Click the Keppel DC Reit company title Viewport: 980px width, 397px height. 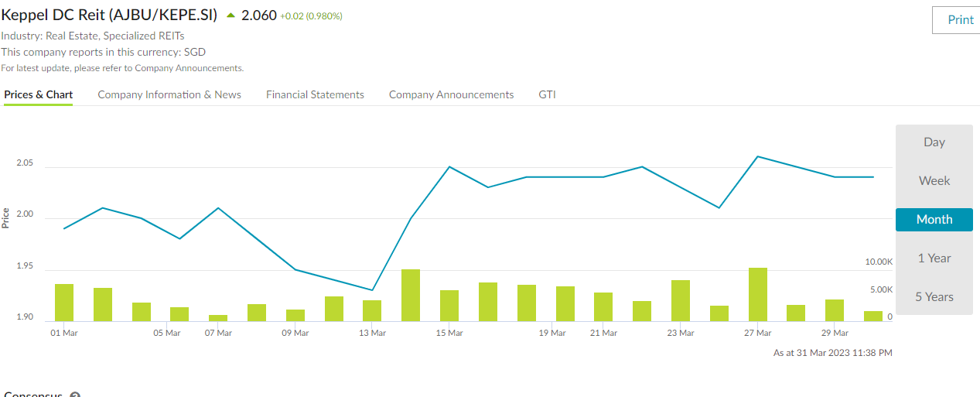pyautogui.click(x=109, y=15)
